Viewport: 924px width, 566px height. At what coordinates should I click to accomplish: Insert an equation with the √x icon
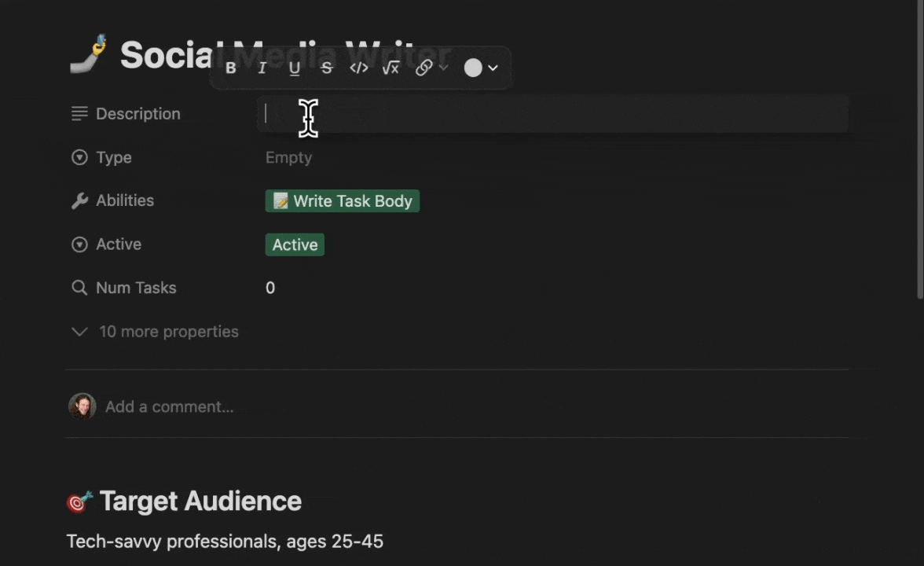coord(390,68)
